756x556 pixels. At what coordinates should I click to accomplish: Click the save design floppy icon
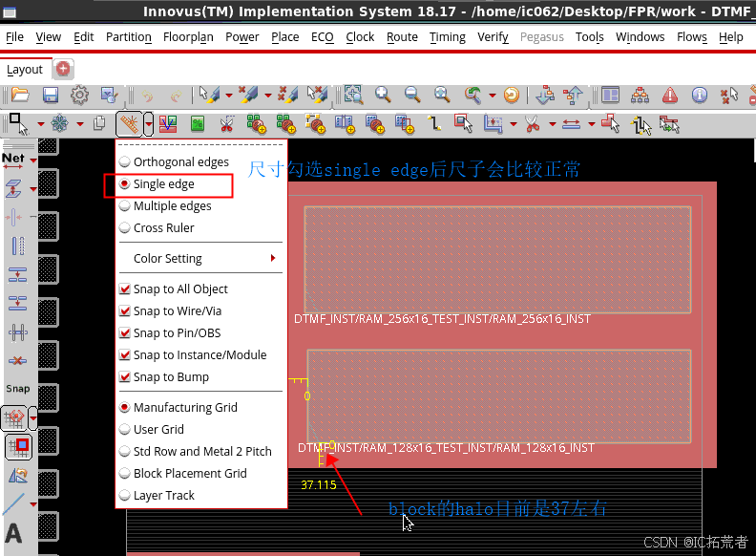pos(51,95)
